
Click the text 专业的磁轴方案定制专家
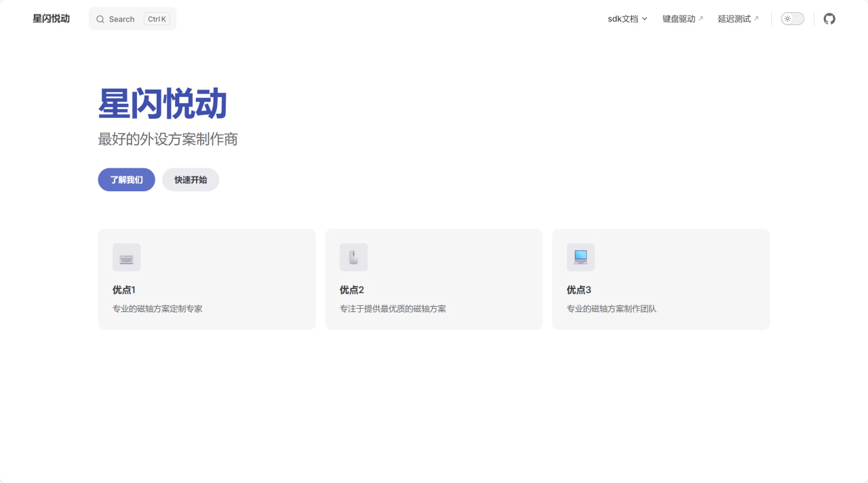pyautogui.click(x=157, y=309)
